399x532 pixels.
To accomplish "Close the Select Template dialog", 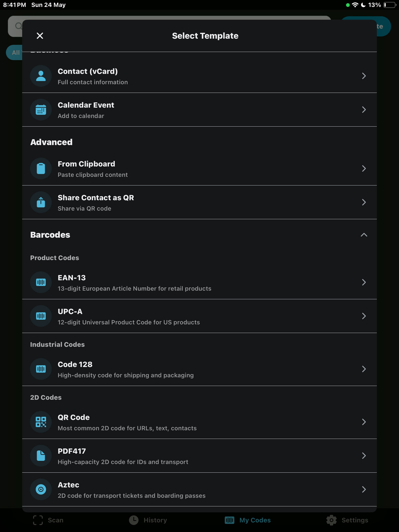I will [x=40, y=36].
